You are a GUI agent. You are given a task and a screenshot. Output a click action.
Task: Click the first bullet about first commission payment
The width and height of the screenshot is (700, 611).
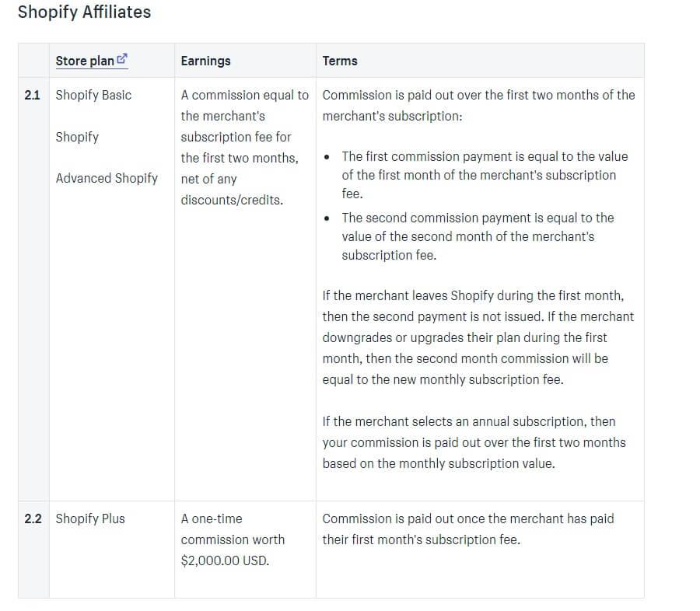485,175
